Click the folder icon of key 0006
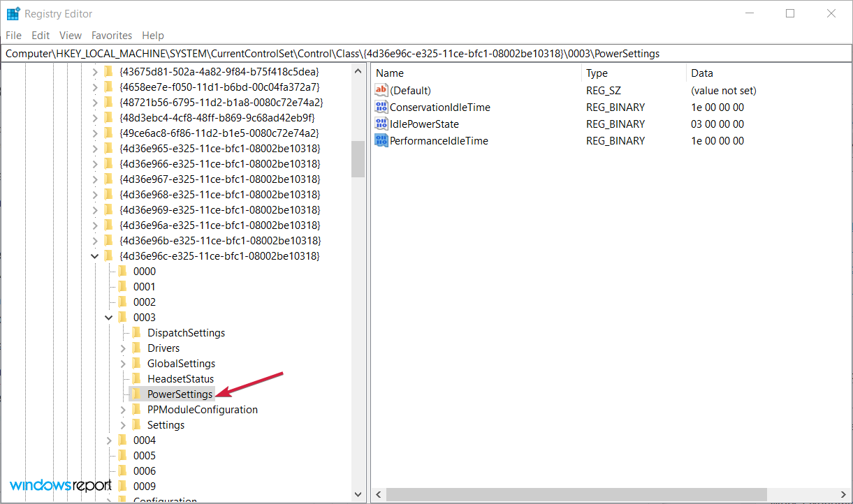 click(x=122, y=470)
